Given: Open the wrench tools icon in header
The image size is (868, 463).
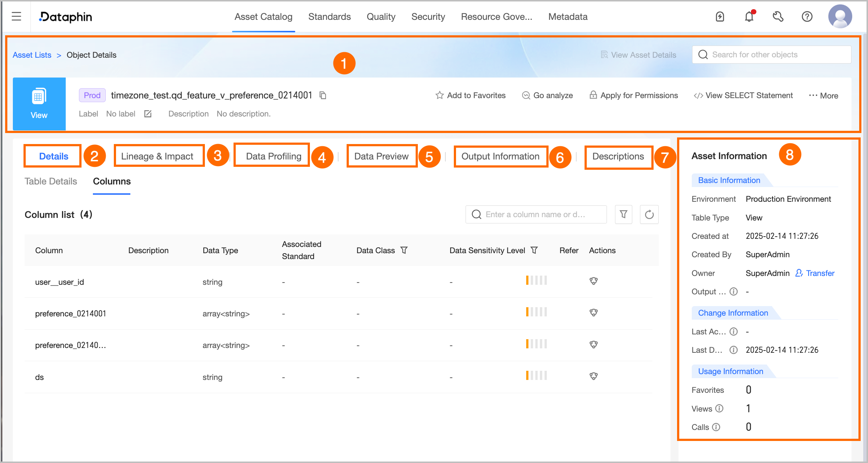Looking at the screenshot, I should tap(778, 17).
